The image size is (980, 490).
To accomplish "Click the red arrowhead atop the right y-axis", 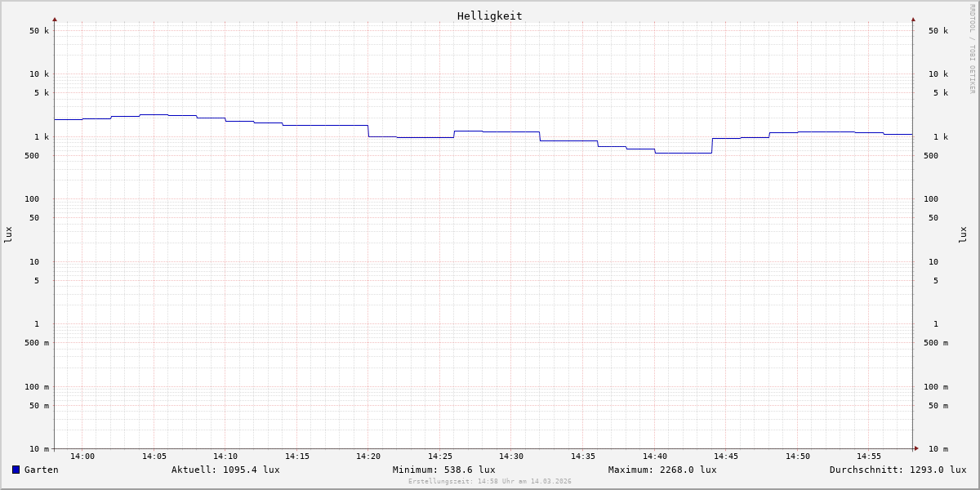I will coord(913,19).
